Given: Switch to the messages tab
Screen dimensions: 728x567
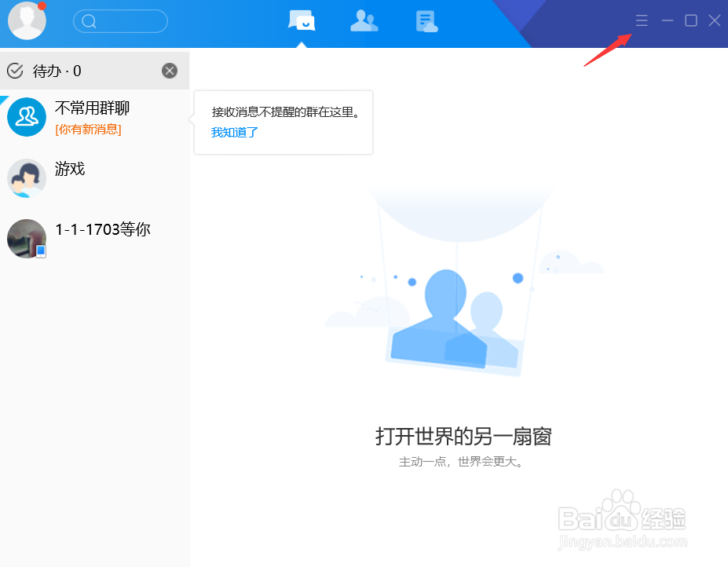Looking at the screenshot, I should (x=302, y=21).
